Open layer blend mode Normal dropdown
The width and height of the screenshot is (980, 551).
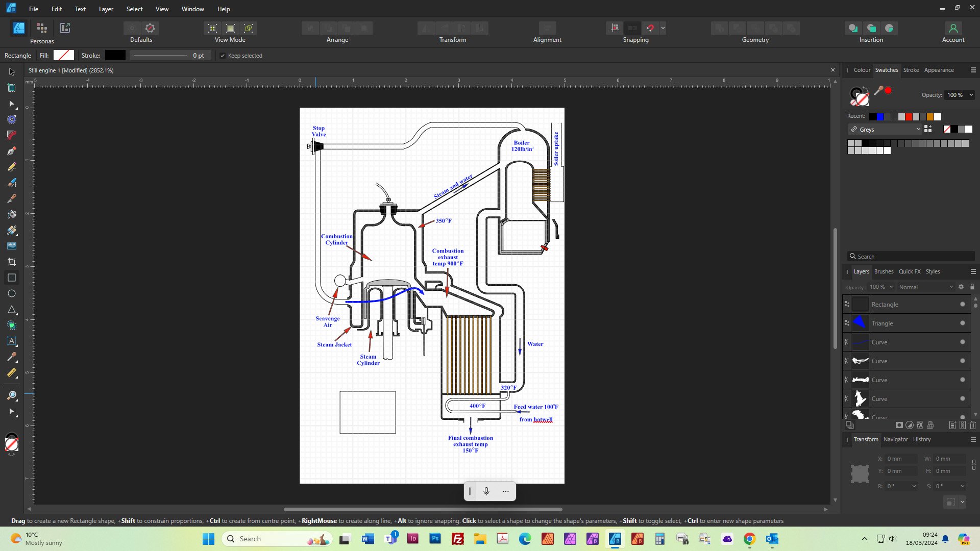pos(926,287)
